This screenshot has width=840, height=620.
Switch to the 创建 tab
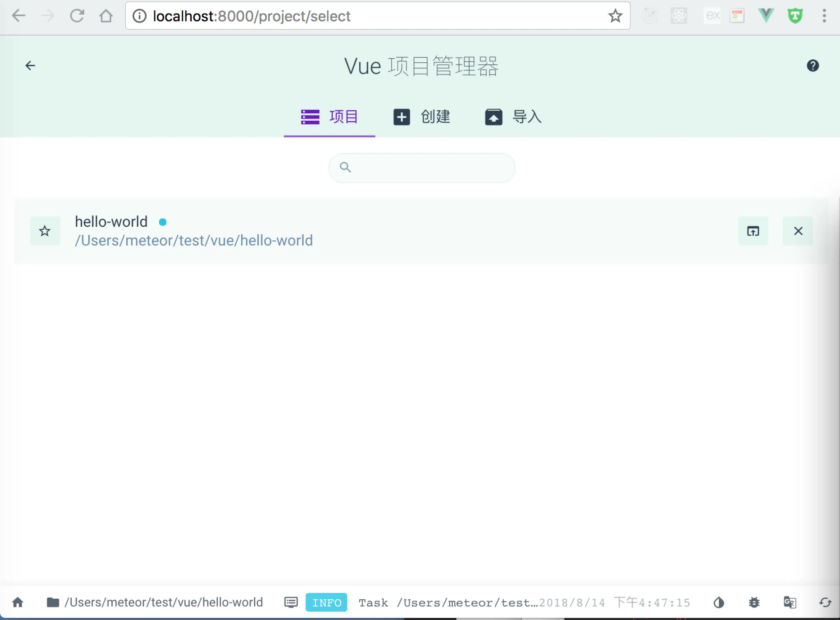(422, 117)
